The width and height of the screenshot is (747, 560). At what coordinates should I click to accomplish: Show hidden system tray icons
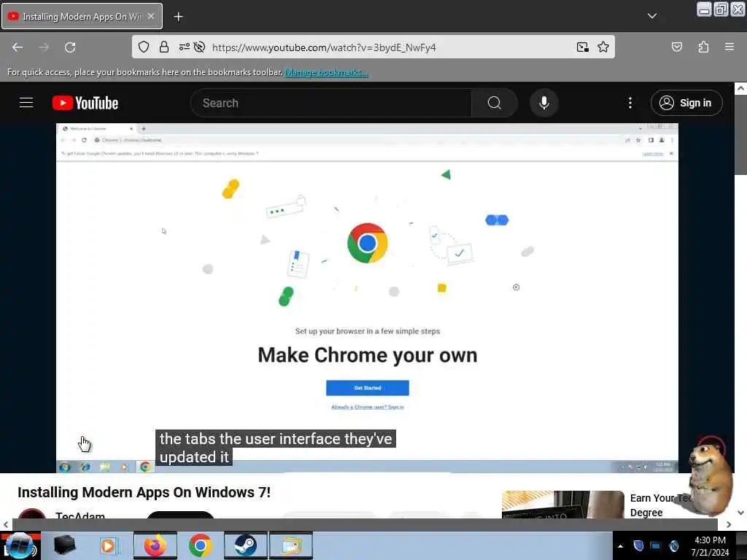[620, 546]
